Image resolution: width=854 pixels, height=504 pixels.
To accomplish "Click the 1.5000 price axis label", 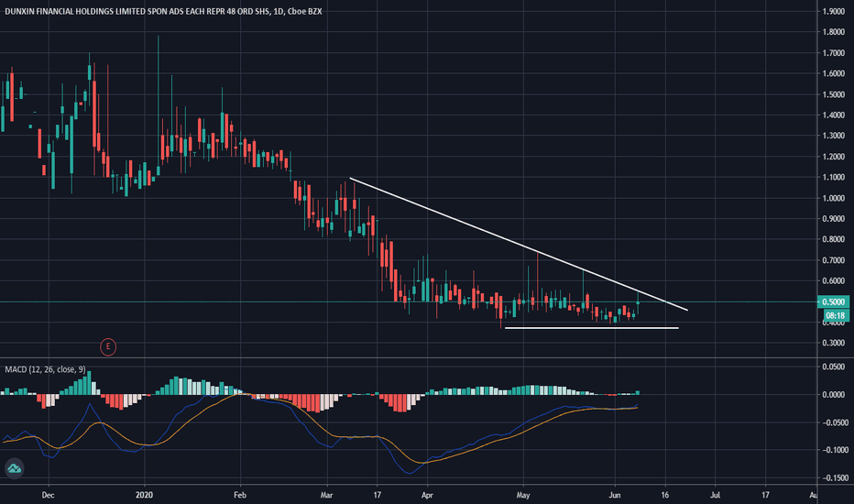I will click(x=834, y=94).
